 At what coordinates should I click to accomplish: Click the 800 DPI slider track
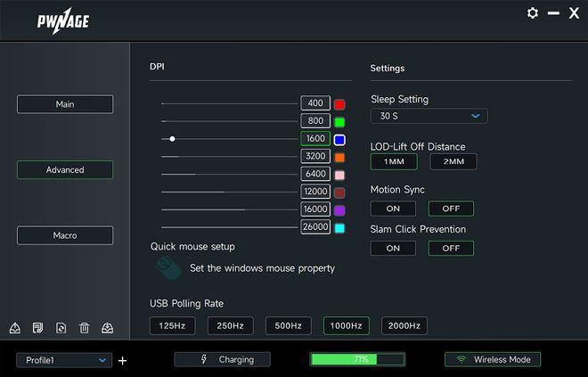coord(230,121)
